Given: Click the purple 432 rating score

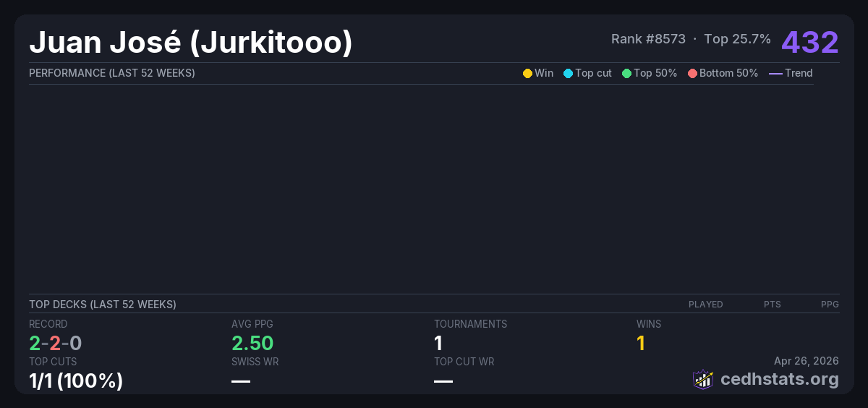Looking at the screenshot, I should coord(809,42).
